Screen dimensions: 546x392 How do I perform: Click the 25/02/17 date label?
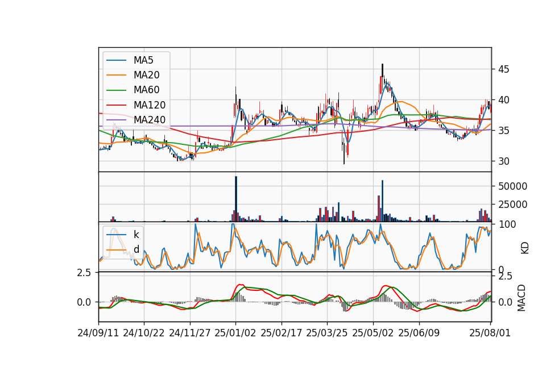click(282, 333)
